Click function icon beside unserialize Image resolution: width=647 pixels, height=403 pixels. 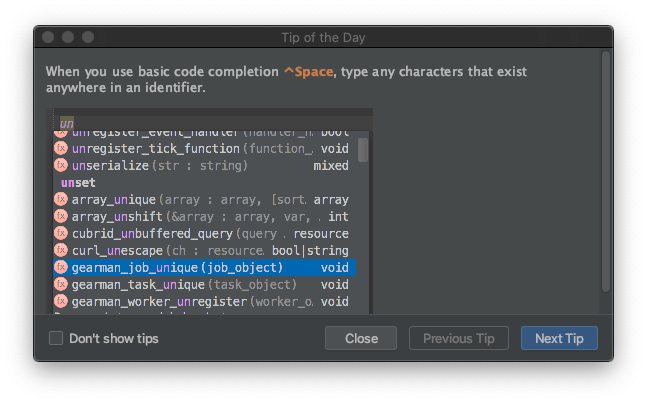[61, 165]
